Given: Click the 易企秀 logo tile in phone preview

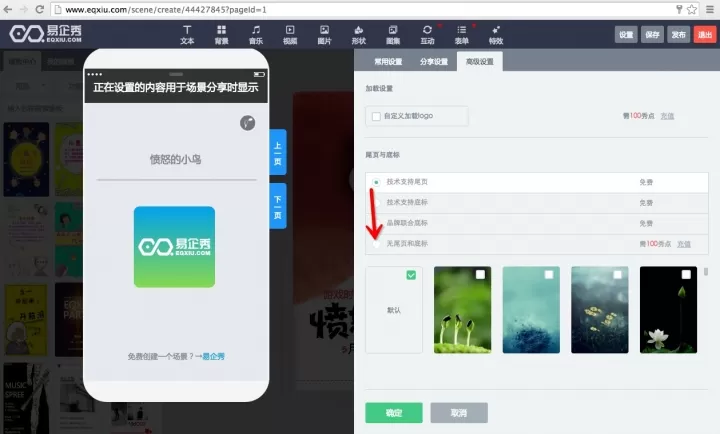Looking at the screenshot, I should pyautogui.click(x=174, y=247).
